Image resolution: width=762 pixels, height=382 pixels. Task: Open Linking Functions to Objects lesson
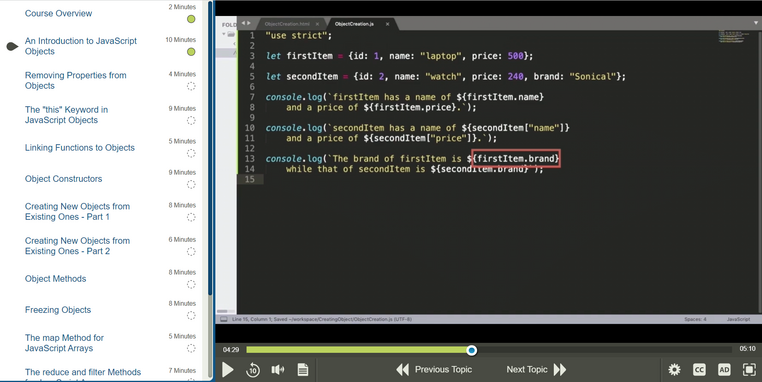tap(80, 148)
